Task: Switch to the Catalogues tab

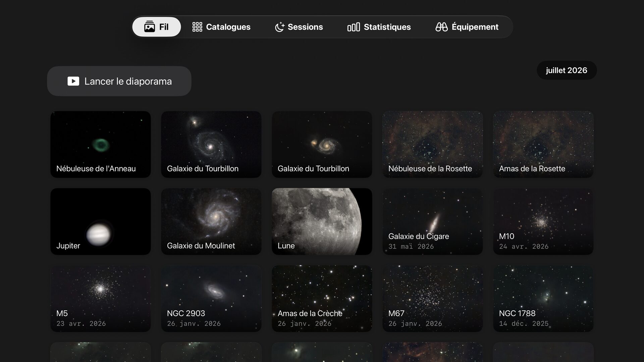Action: click(x=221, y=27)
